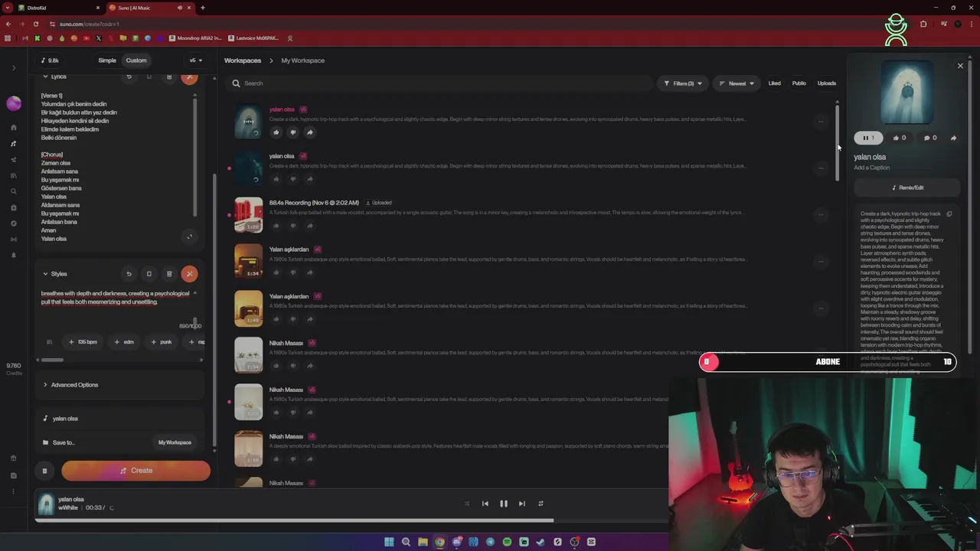Open the Home icon in left sidebar

pyautogui.click(x=14, y=127)
